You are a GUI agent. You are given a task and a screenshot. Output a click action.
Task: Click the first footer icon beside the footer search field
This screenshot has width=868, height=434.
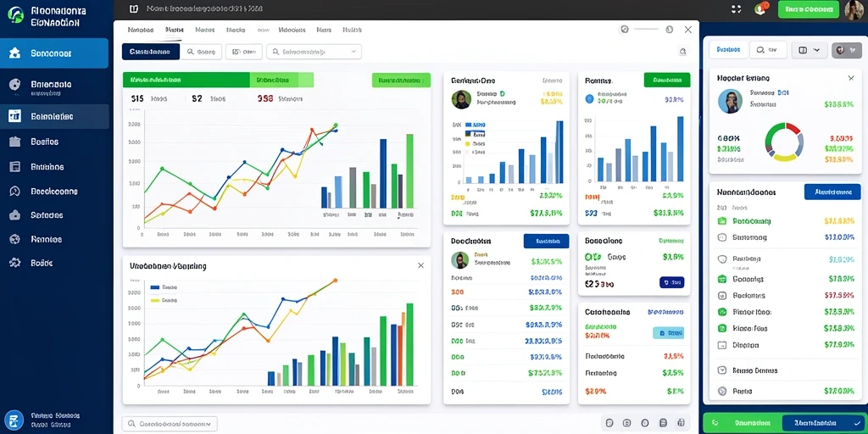(609, 422)
